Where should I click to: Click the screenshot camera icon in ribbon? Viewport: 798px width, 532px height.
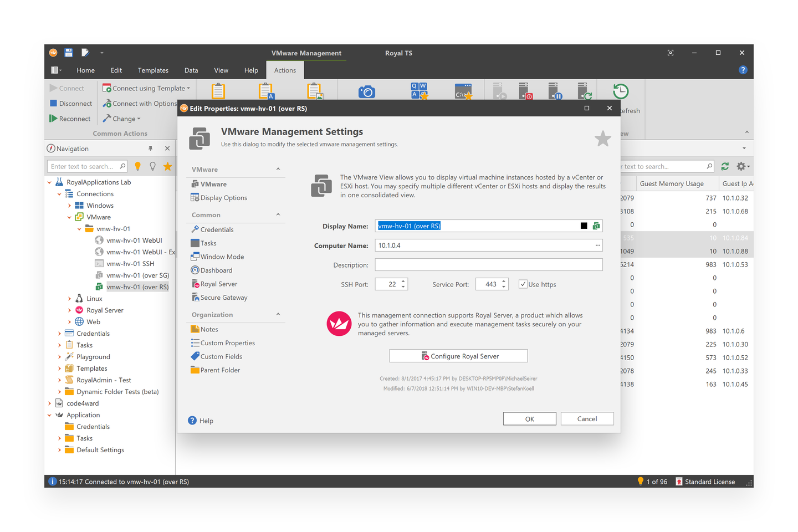(366, 92)
